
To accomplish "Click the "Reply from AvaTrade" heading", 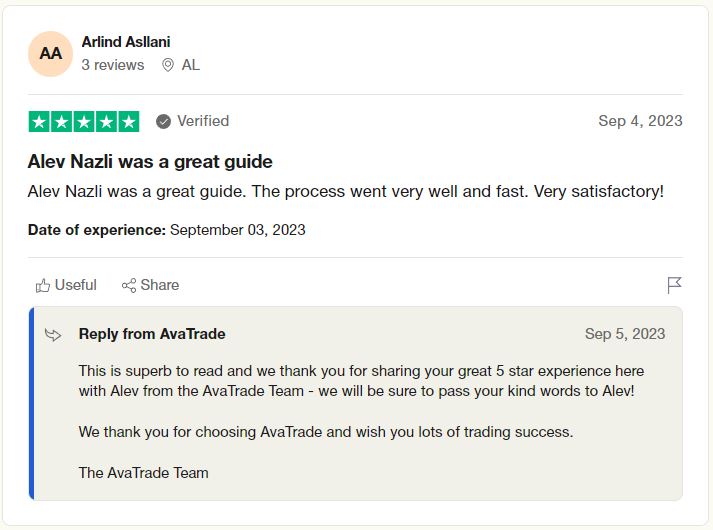I will 152,334.
